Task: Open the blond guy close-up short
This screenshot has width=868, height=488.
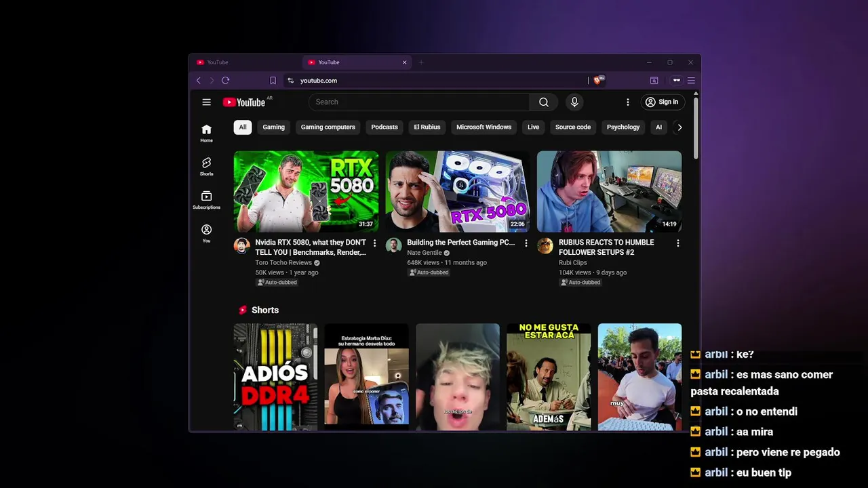Action: pyautogui.click(x=458, y=377)
